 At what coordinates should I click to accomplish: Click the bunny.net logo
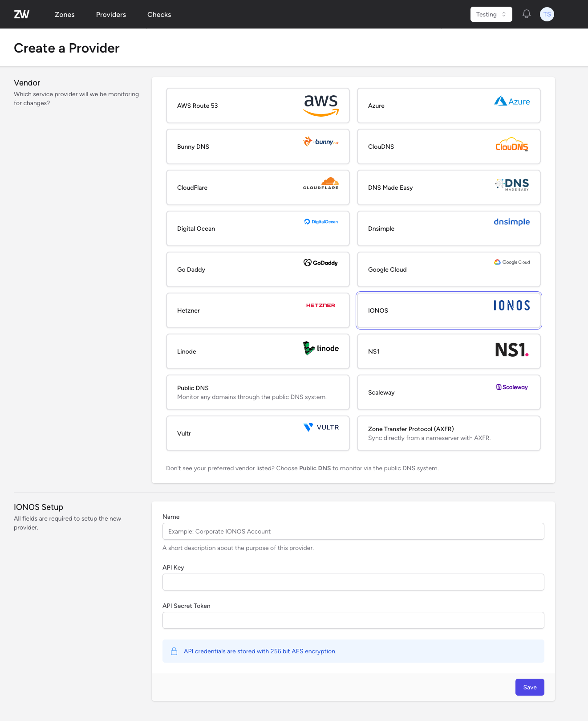321,142
